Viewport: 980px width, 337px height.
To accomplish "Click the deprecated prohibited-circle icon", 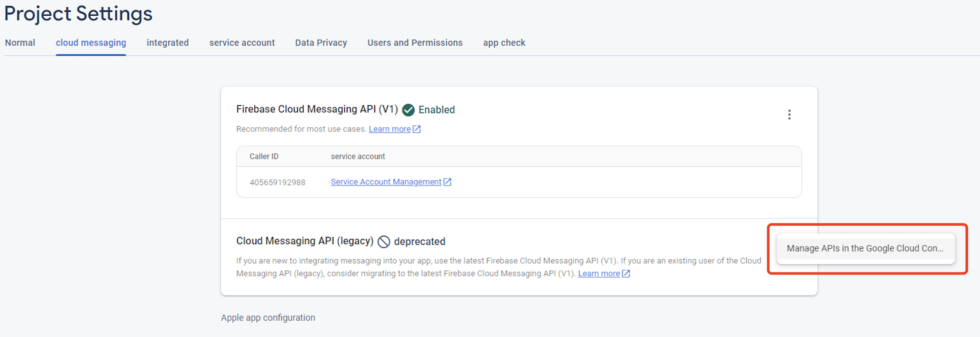I will pos(384,241).
